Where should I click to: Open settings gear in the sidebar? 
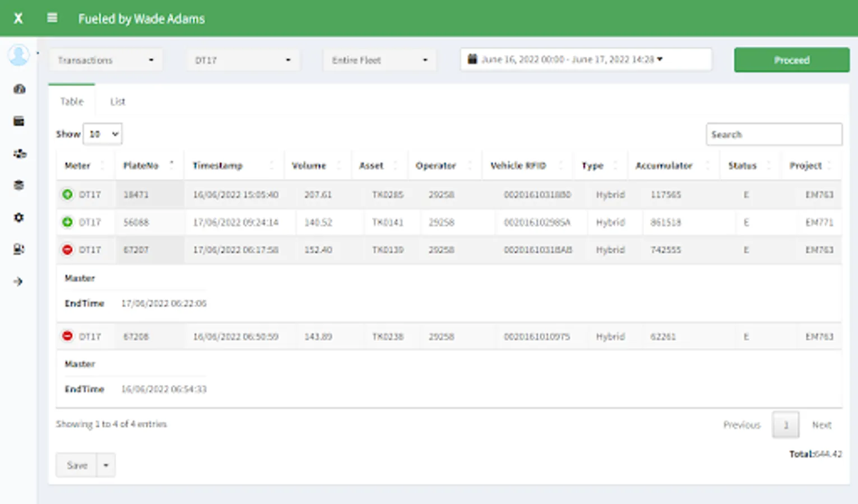click(x=19, y=217)
